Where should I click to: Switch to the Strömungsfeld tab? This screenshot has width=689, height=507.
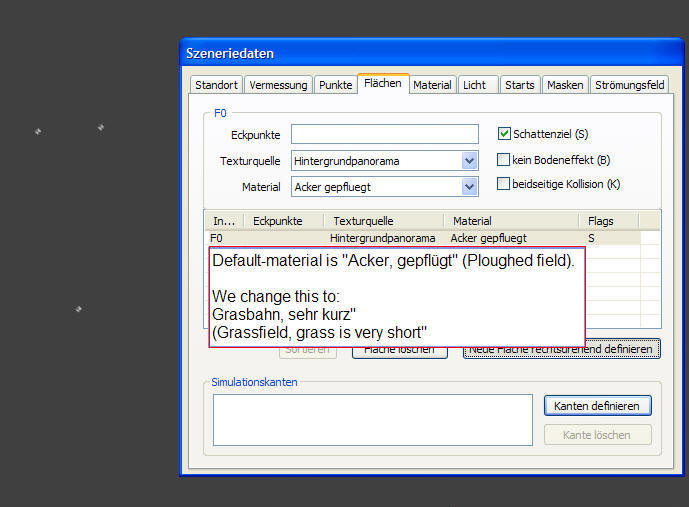(629, 85)
